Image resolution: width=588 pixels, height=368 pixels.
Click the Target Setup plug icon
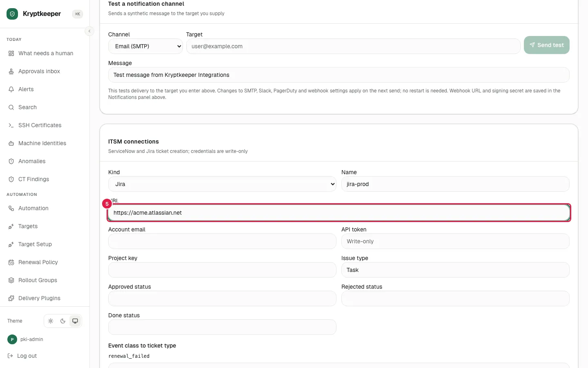click(x=11, y=245)
